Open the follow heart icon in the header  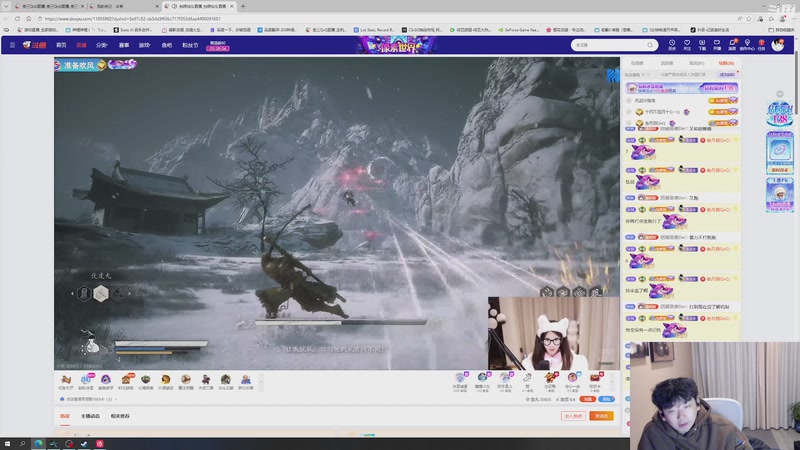687,45
